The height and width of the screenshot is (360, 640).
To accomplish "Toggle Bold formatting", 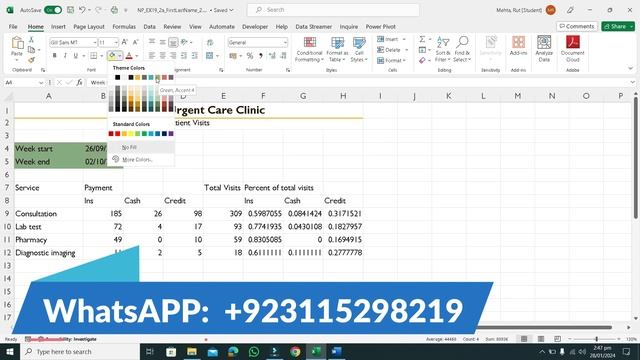I will pyautogui.click(x=54, y=56).
